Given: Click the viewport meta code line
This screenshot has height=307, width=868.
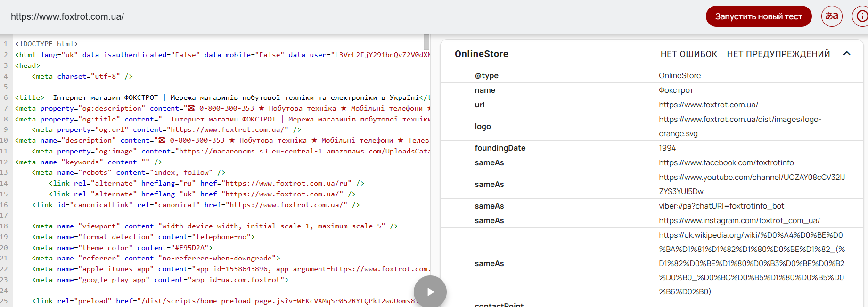Looking at the screenshot, I should tap(215, 226).
